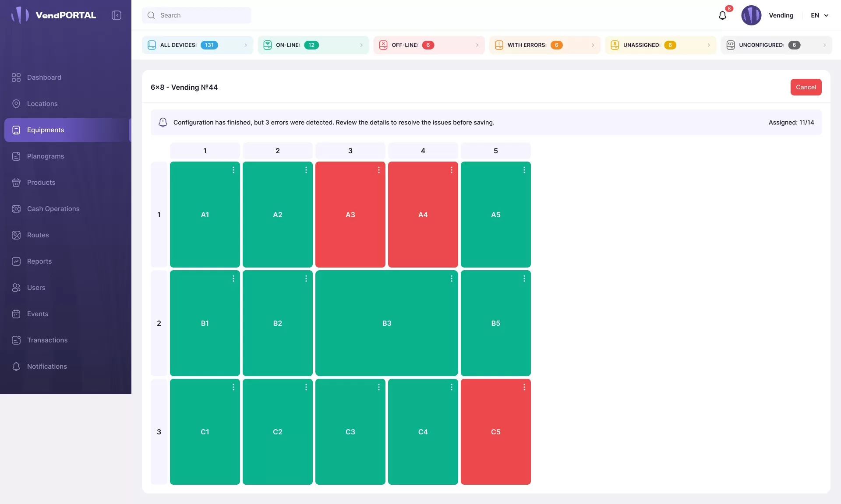Open the three-dot menu on slot C2
Screen dimensions: 841x504
click(x=306, y=387)
